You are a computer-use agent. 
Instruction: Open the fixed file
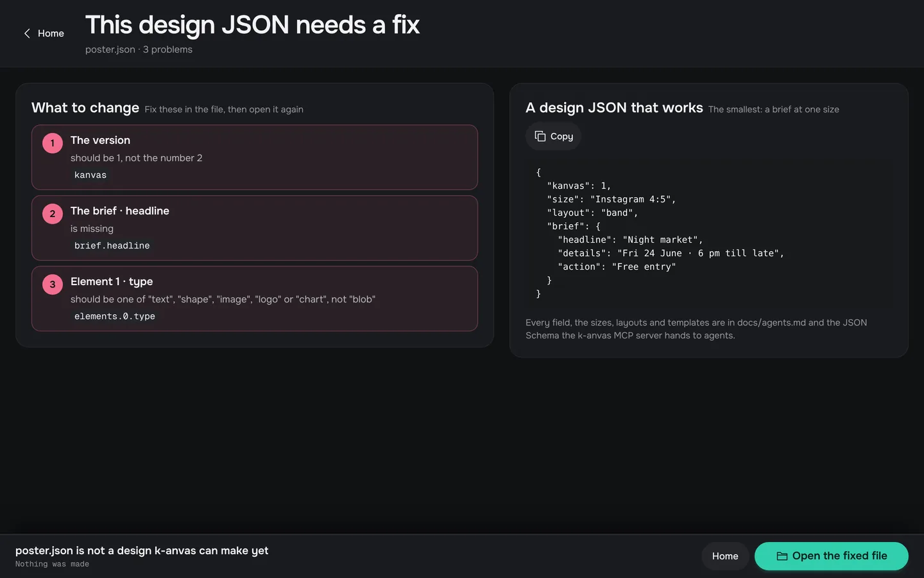pyautogui.click(x=832, y=556)
